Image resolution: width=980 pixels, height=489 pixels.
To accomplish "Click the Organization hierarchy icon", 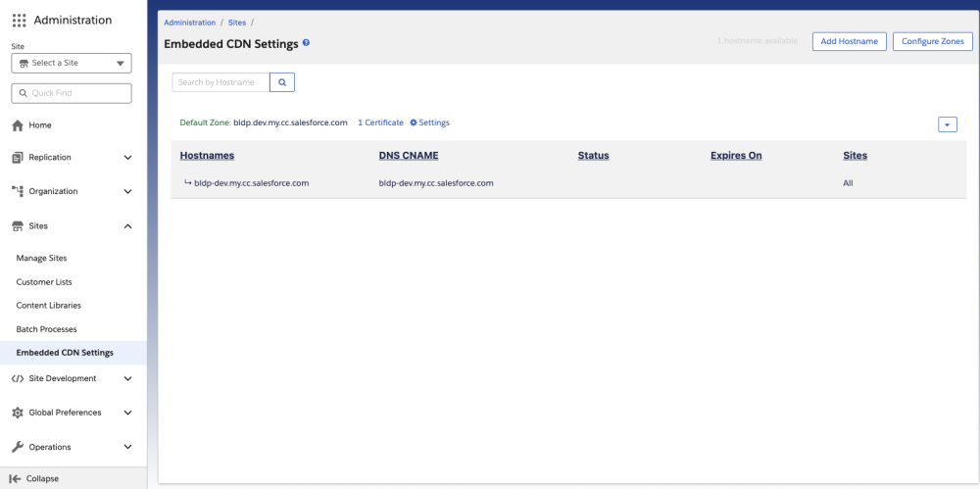I will pyautogui.click(x=18, y=191).
